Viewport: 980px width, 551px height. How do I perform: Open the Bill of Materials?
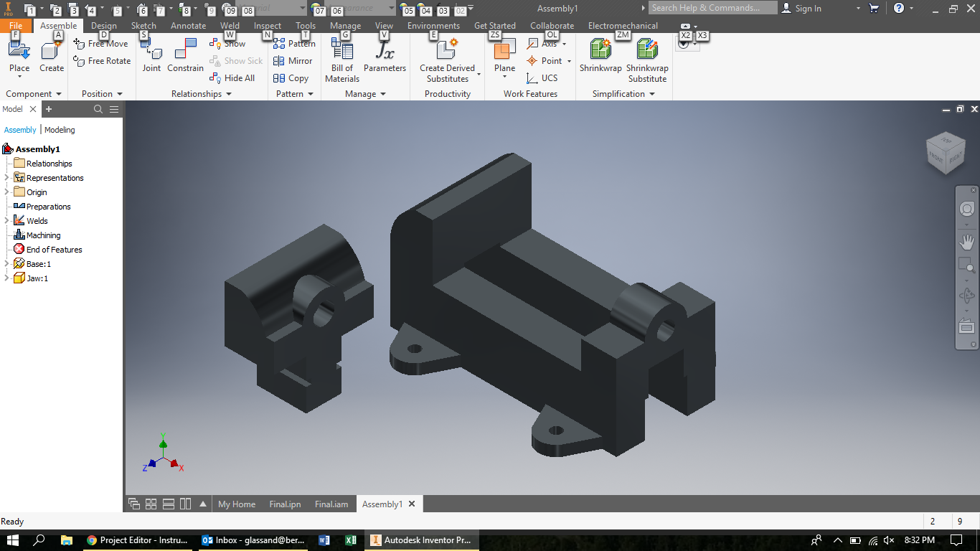342,50
